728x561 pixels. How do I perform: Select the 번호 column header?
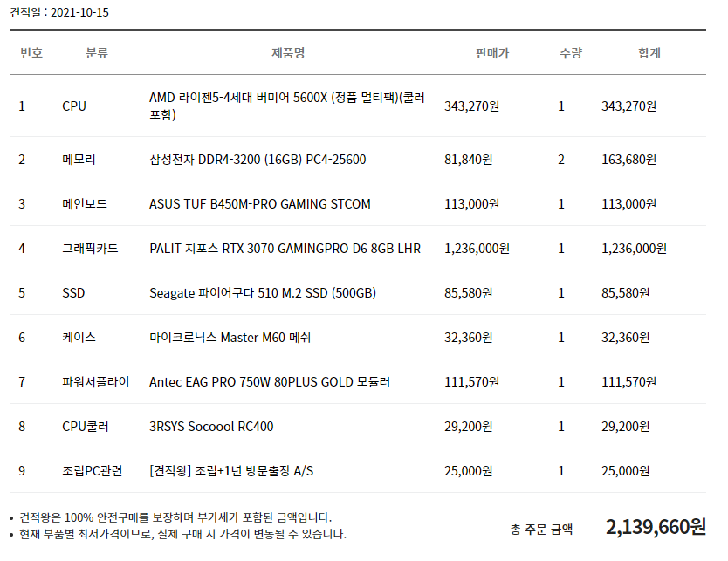[31, 53]
